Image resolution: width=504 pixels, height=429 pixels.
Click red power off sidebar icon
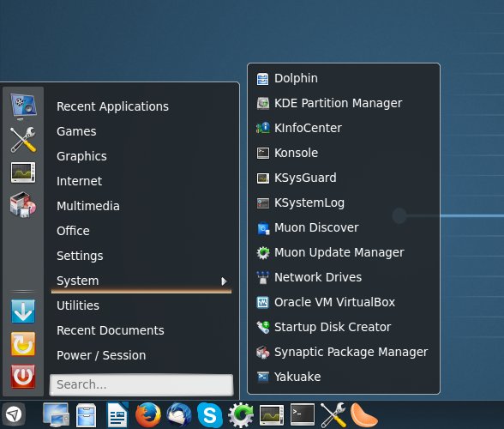[23, 377]
